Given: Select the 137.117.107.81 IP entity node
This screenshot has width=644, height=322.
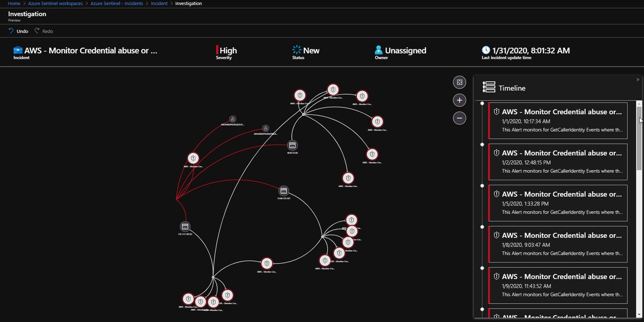Looking at the screenshot, I should (x=185, y=226).
